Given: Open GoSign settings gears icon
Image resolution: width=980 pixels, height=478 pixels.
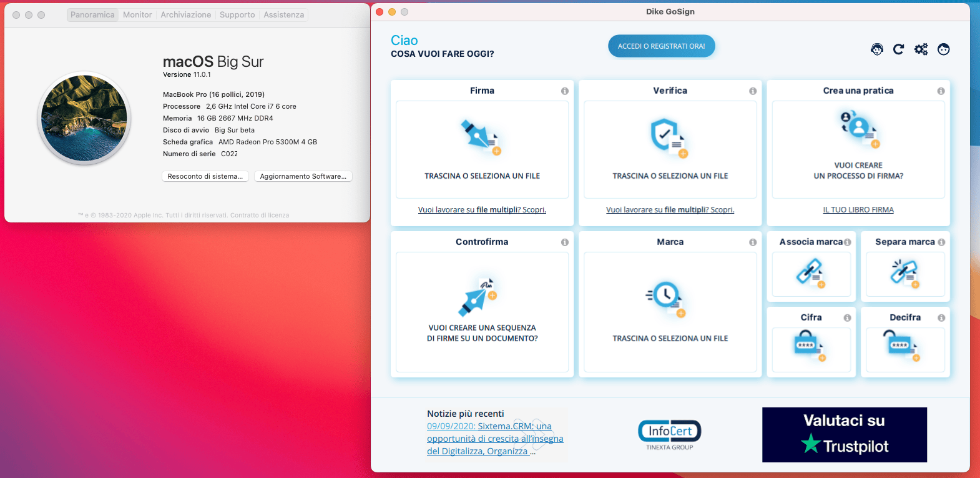Looking at the screenshot, I should tap(921, 49).
